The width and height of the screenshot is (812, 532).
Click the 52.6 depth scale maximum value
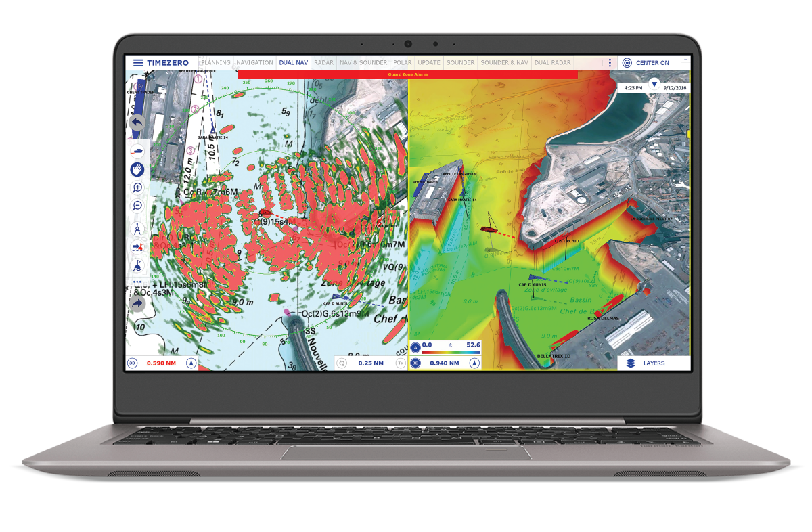(473, 345)
